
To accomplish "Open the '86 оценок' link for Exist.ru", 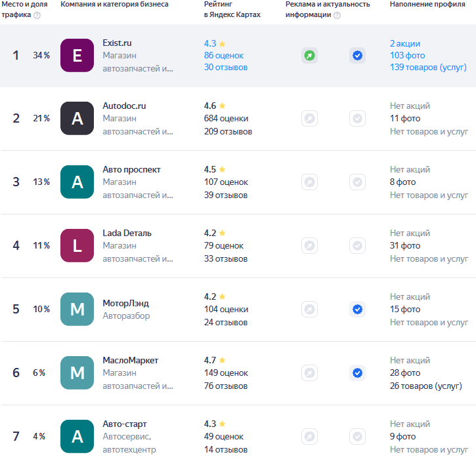I will coord(224,56).
